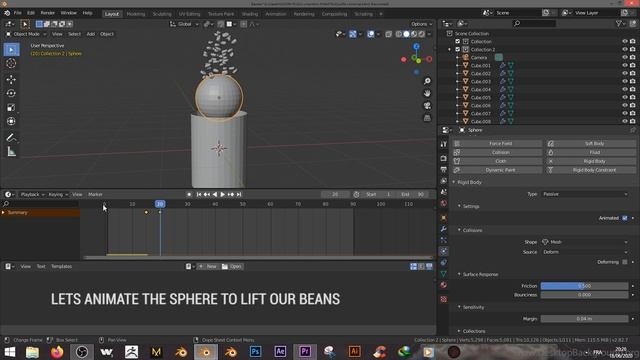Viewport: 640px width, 360px height.
Task: Hide Camera with its eye icon
Action: tap(624, 58)
